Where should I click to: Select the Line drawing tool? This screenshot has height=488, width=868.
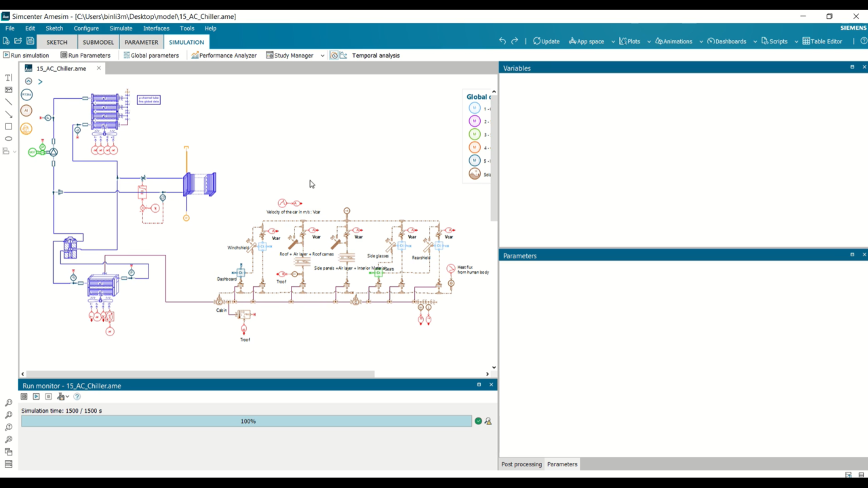tap(9, 102)
